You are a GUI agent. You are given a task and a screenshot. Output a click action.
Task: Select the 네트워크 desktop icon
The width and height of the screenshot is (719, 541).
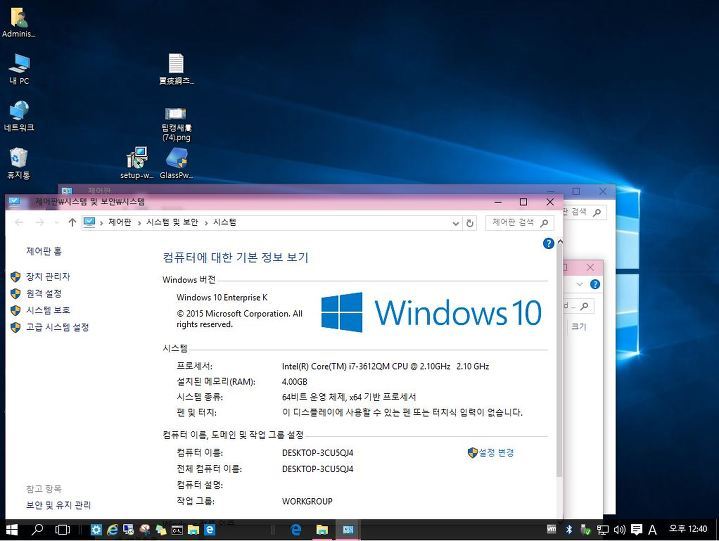click(x=19, y=116)
